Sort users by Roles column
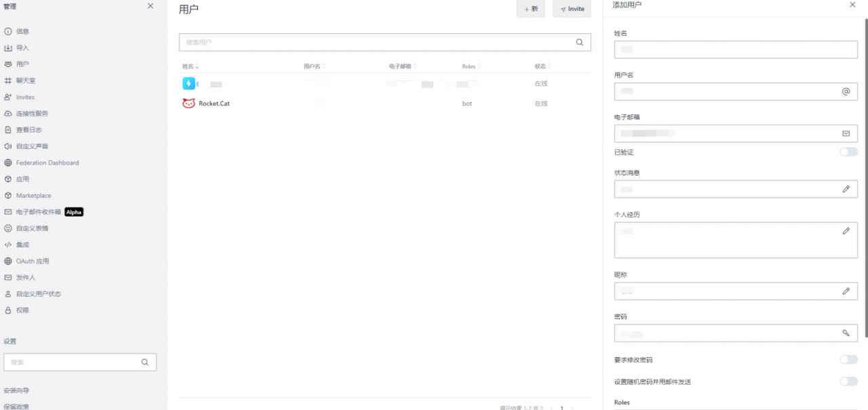This screenshot has height=410, width=868. pyautogui.click(x=471, y=66)
